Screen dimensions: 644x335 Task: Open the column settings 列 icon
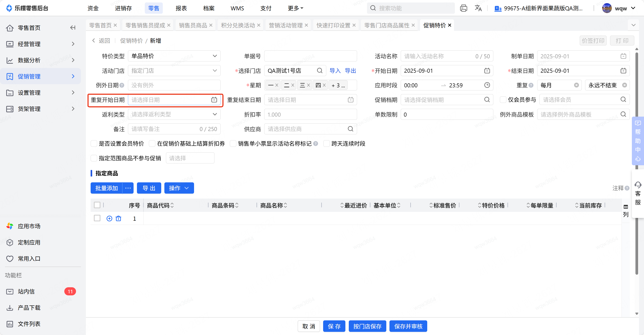(x=626, y=211)
